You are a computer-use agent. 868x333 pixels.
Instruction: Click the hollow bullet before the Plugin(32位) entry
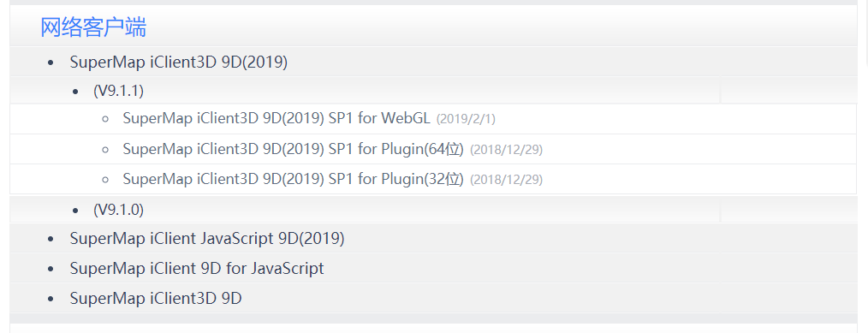(106, 179)
